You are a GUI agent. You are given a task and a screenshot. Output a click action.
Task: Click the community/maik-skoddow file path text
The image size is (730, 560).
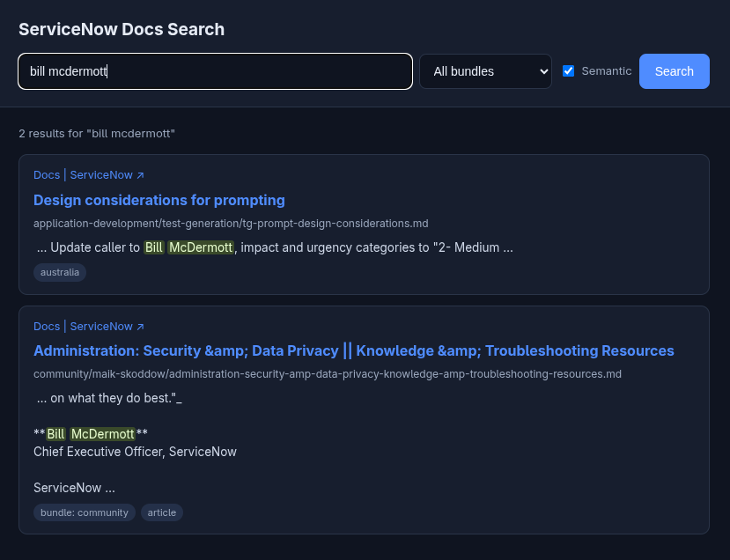click(x=328, y=374)
